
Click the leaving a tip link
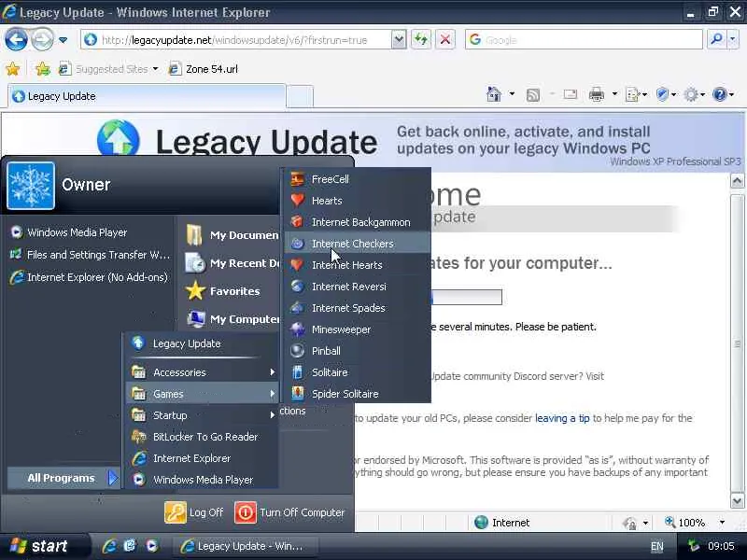(562, 418)
